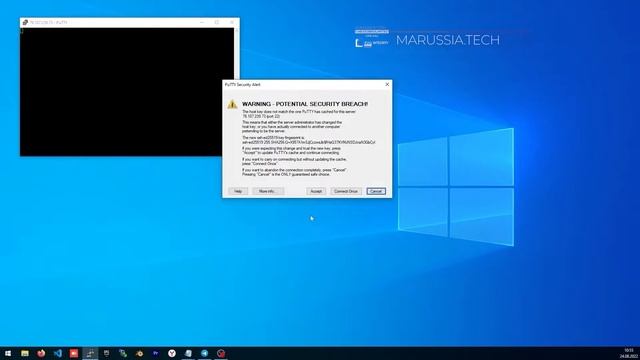Maximize the PuTTY terminal window

click(x=217, y=22)
